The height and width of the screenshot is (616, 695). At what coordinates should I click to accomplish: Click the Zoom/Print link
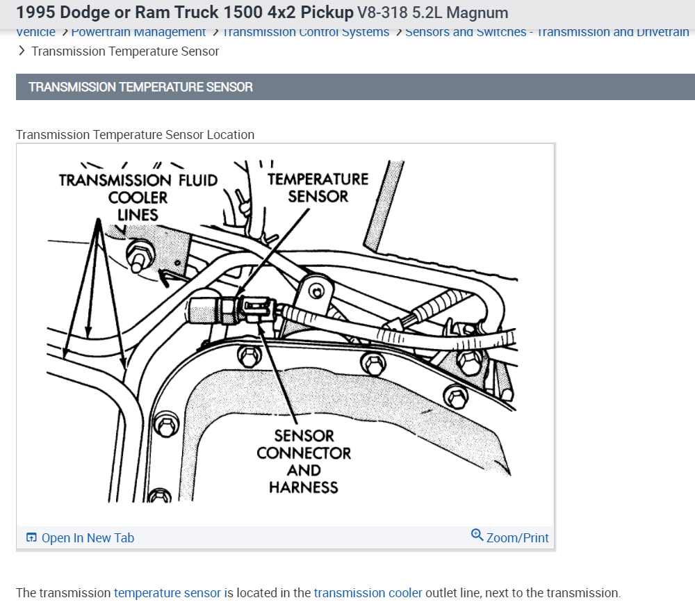coord(517,538)
